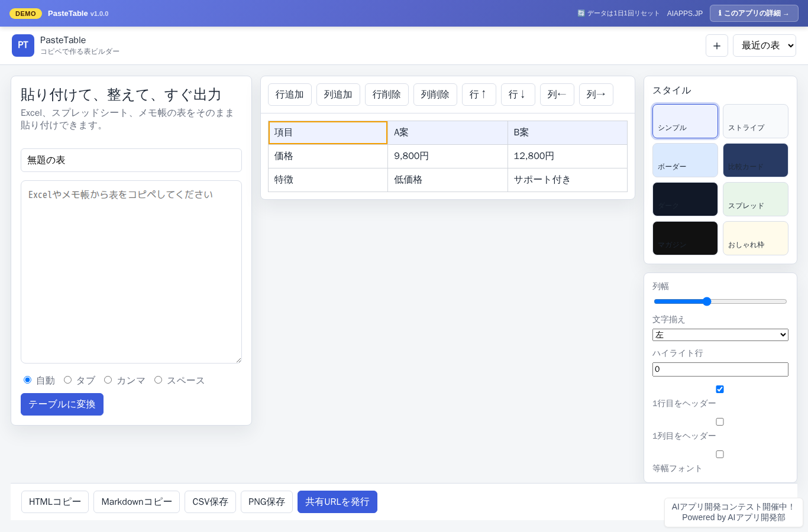
Task: Select the おしゃれ枠 style swatch
Action: [x=755, y=238]
